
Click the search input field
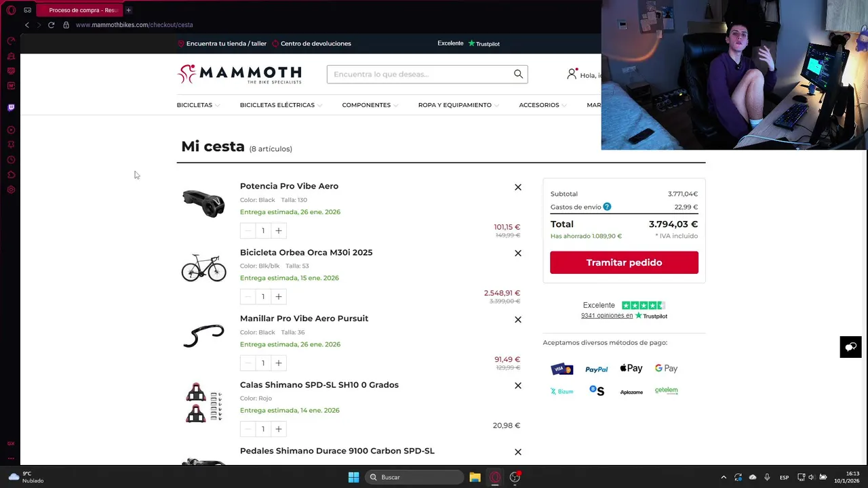pos(420,74)
